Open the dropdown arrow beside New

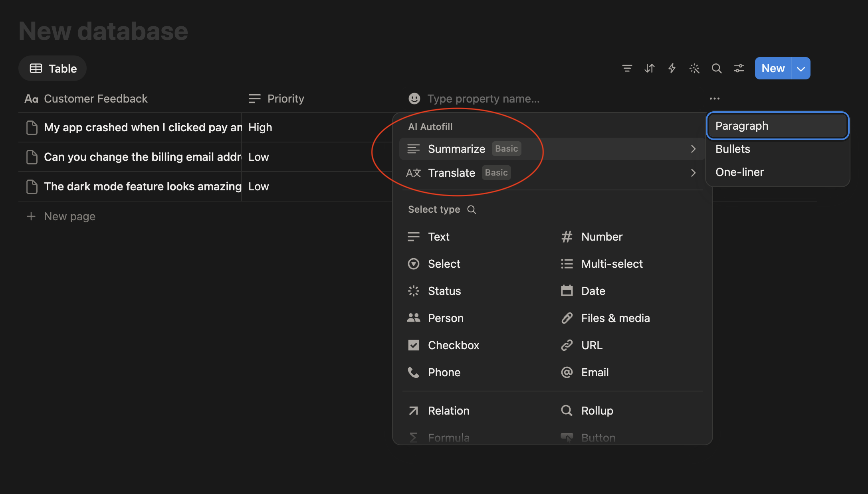[801, 69]
